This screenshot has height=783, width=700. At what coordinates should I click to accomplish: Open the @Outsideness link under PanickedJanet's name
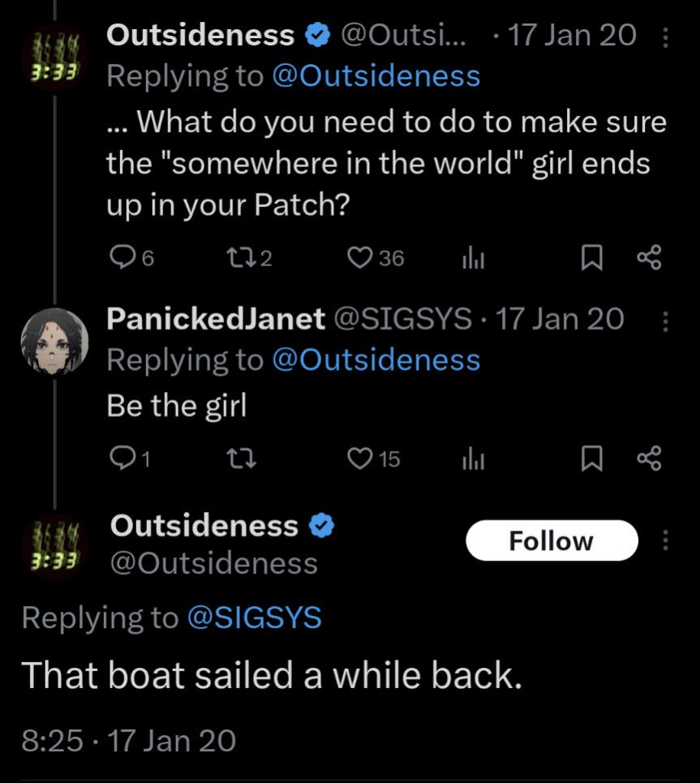376,359
